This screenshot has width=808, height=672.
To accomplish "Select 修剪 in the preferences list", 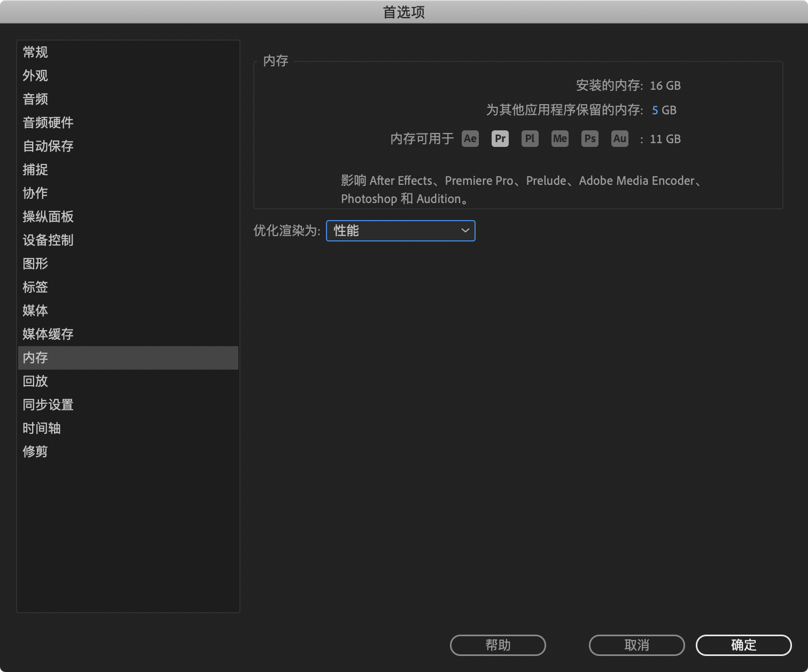I will 128,452.
